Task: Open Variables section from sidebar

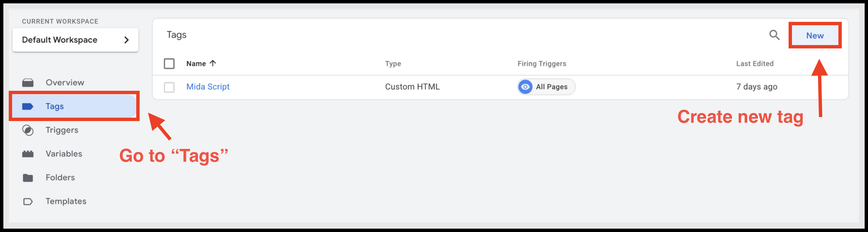Action: point(64,154)
